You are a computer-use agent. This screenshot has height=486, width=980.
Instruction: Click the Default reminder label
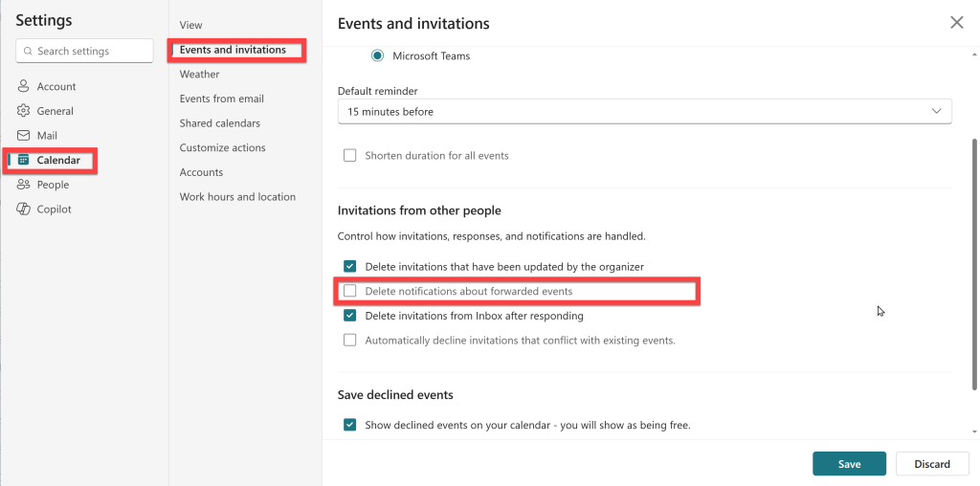(x=377, y=91)
